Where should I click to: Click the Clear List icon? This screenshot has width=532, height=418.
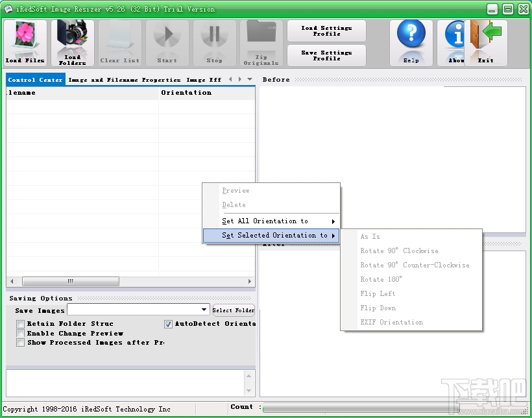point(119,42)
